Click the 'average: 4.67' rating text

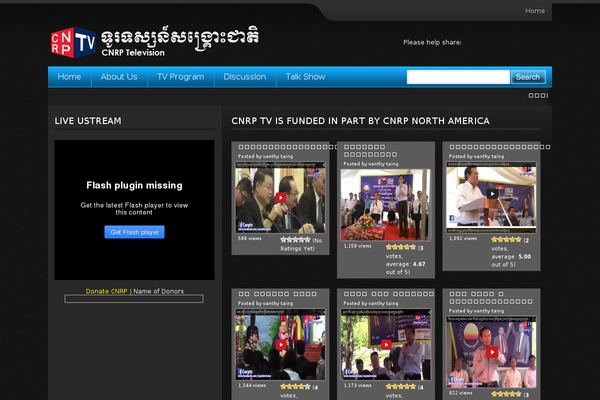tap(406, 264)
